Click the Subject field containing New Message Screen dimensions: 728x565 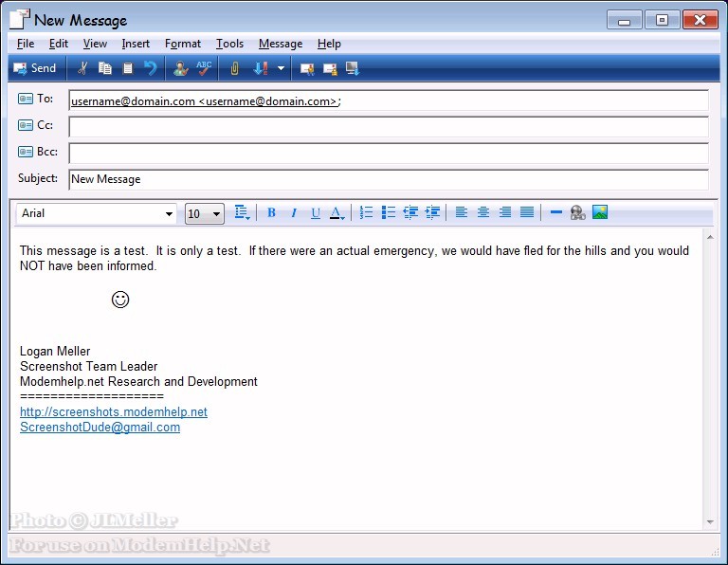pyautogui.click(x=389, y=180)
